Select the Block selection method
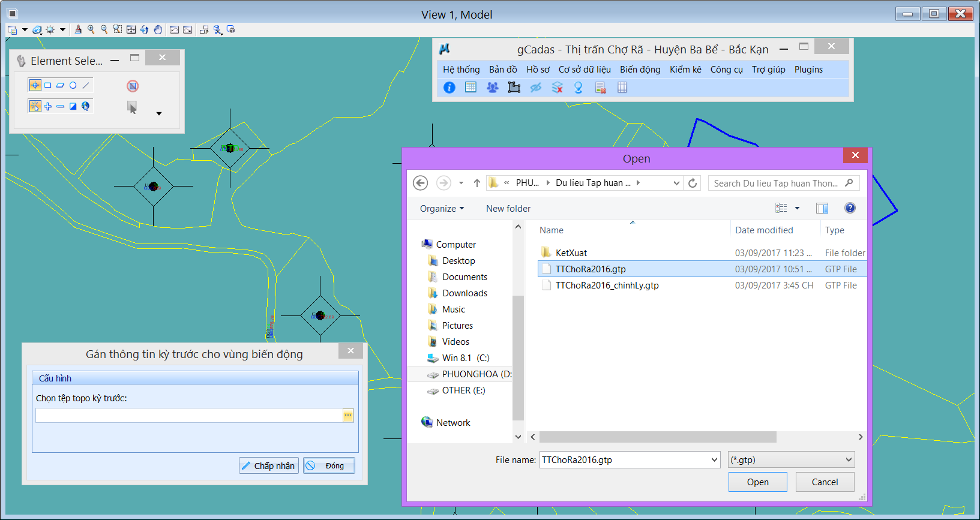The width and height of the screenshot is (980, 520). (x=48, y=85)
